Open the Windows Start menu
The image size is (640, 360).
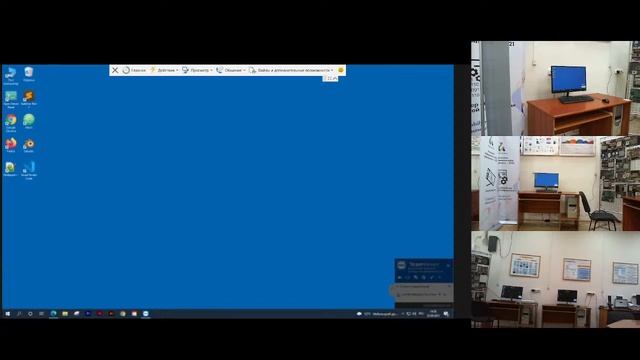7,314
